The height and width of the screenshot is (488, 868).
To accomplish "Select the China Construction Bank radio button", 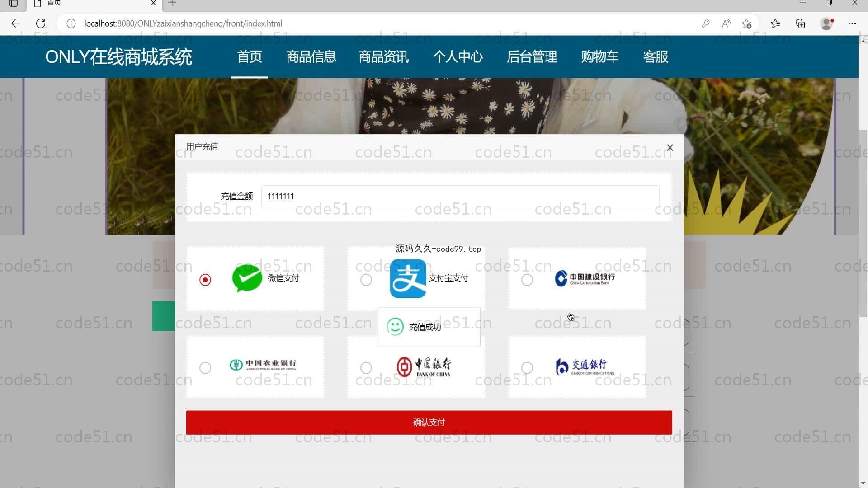I will (527, 280).
